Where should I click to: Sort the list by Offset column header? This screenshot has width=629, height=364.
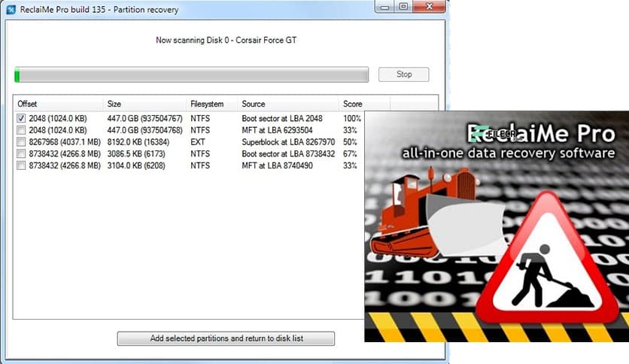click(58, 104)
